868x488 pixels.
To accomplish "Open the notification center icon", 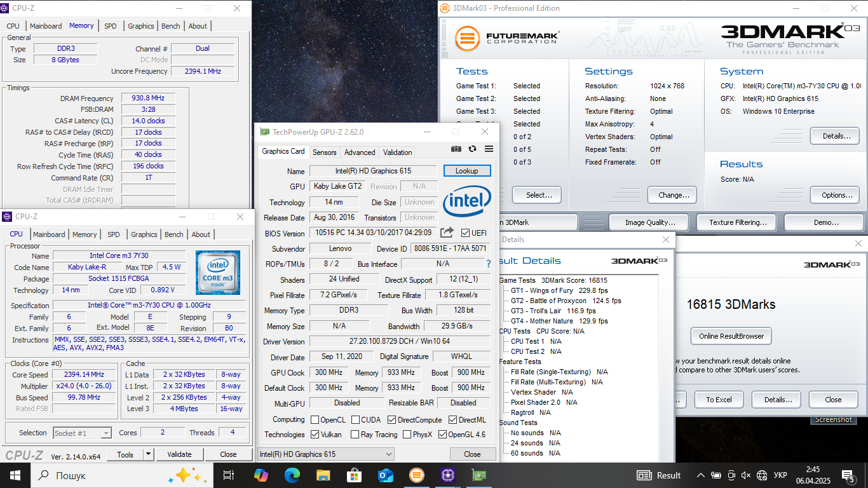I will (849, 475).
